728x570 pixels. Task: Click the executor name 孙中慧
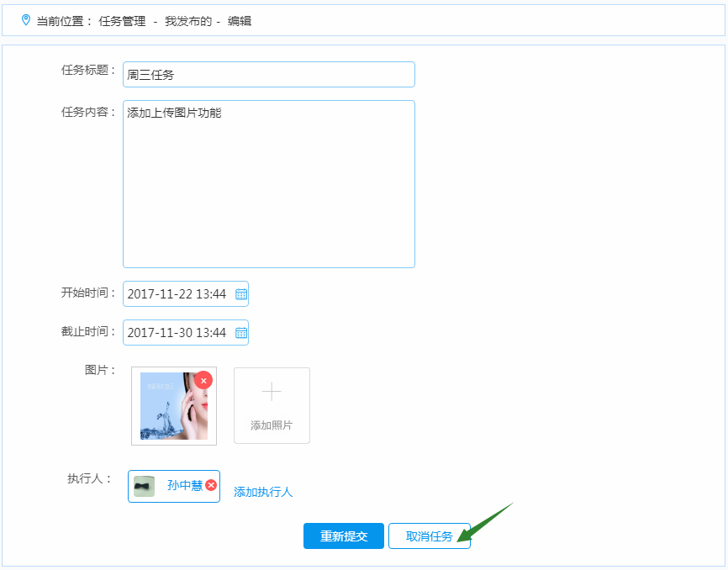(x=184, y=485)
